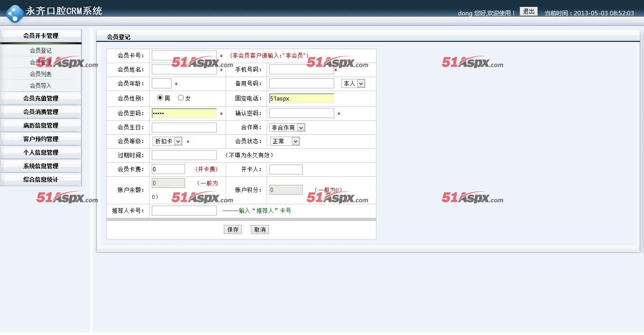The height and width of the screenshot is (335, 644).
Task: Open the 会员导入 sidebar link
Action: point(41,86)
